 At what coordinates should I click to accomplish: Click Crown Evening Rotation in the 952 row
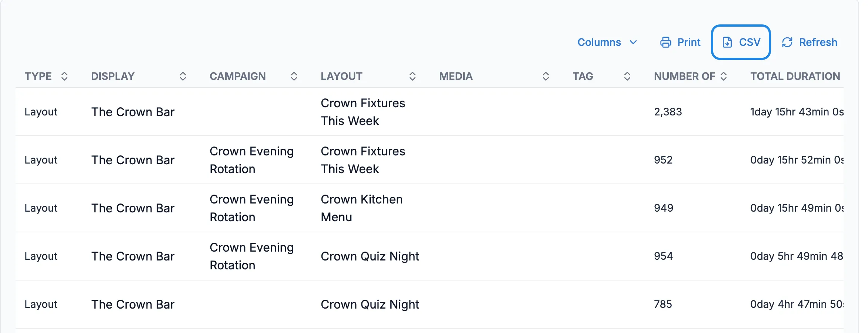point(252,160)
